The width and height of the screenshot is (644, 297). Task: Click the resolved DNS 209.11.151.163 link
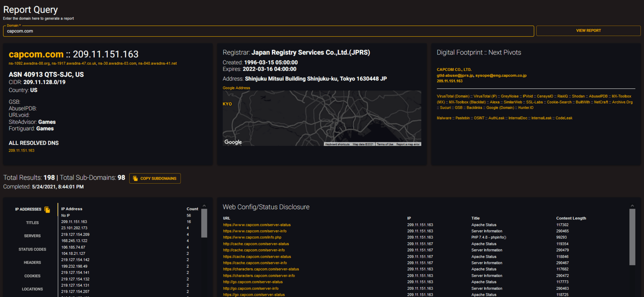pos(21,151)
